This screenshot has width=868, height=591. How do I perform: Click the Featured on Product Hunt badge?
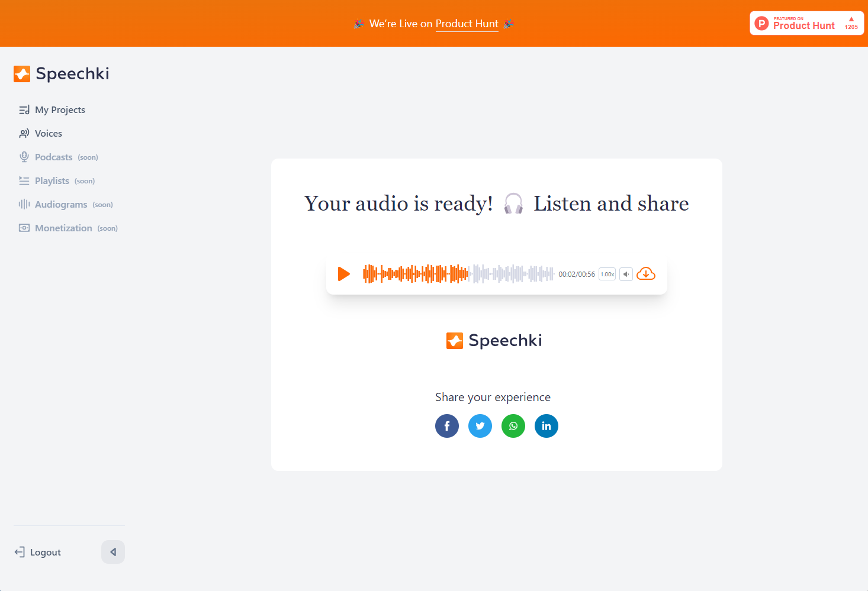[807, 23]
